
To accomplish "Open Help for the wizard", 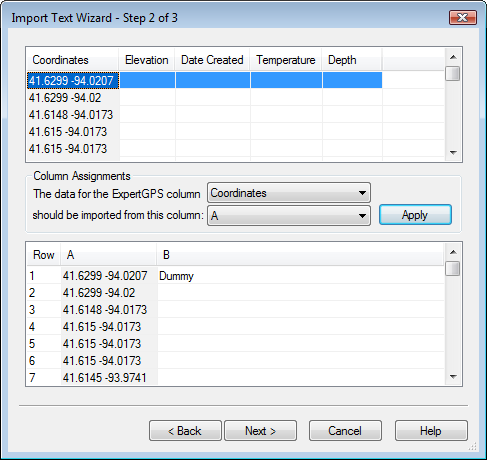I will [x=431, y=431].
